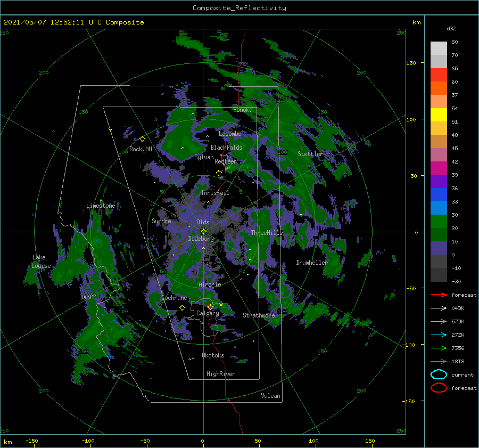Select the yellow diamond marker below Cochrane
The image size is (479, 448).
click(x=182, y=308)
